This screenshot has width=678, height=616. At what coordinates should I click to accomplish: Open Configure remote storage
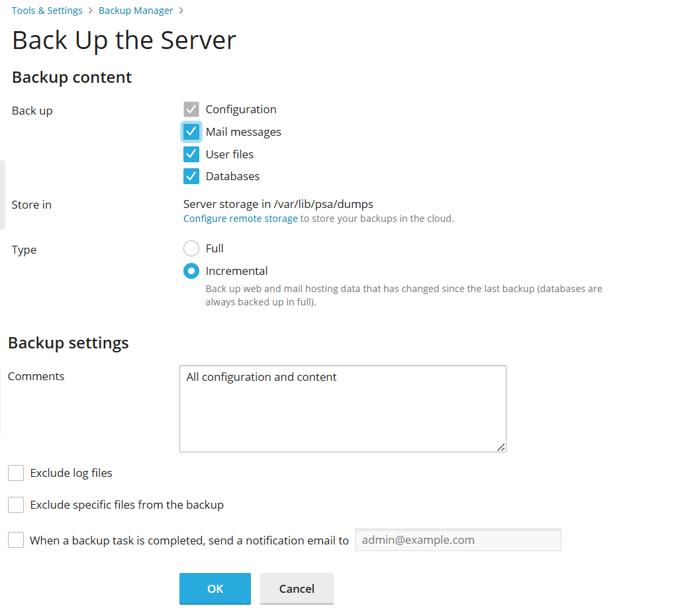point(240,218)
